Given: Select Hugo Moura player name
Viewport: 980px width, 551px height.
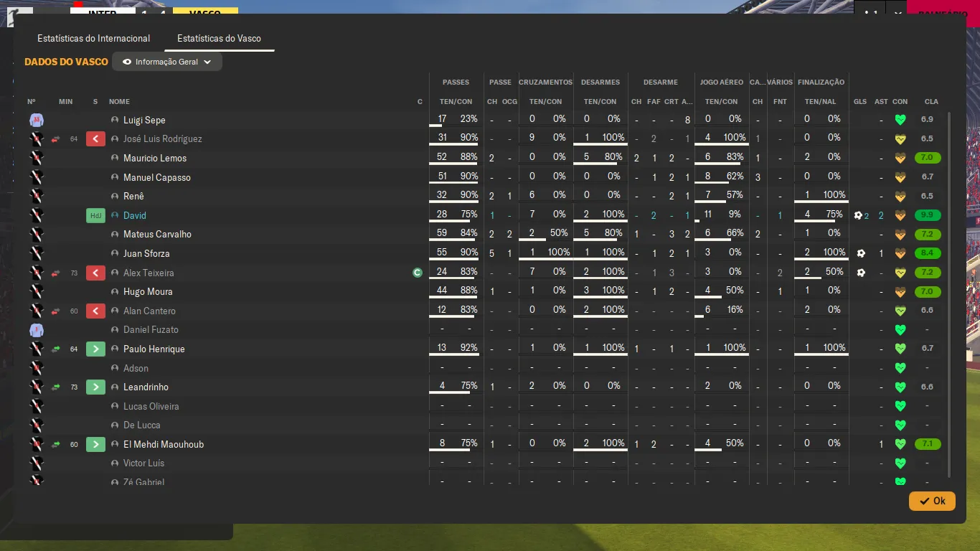Looking at the screenshot, I should 148,291.
